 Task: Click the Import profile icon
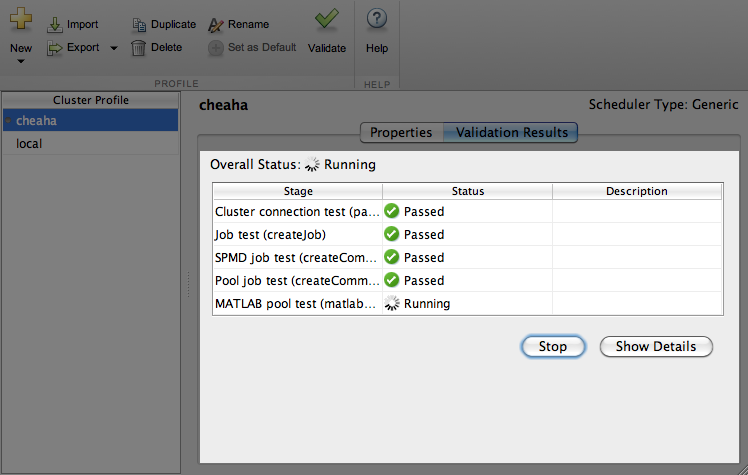pos(55,25)
